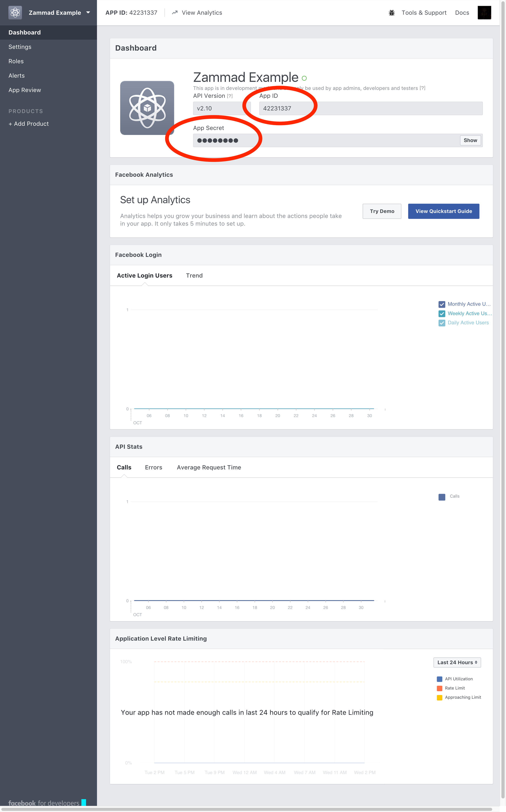Viewport: 506px width, 812px height.
Task: Click the API Utilization legend swatch
Action: click(x=439, y=679)
